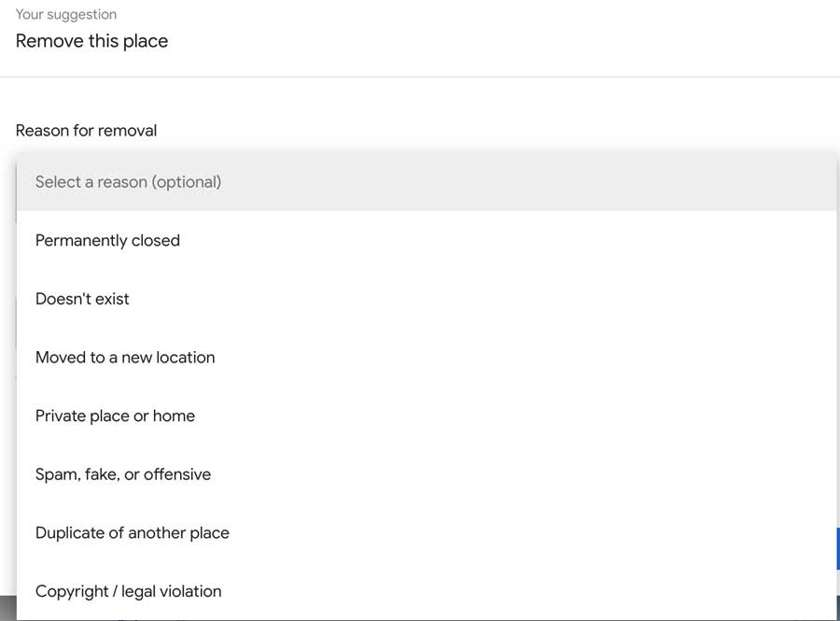The image size is (840, 621).
Task: Click the "Your suggestion" caption text
Action: (x=66, y=15)
